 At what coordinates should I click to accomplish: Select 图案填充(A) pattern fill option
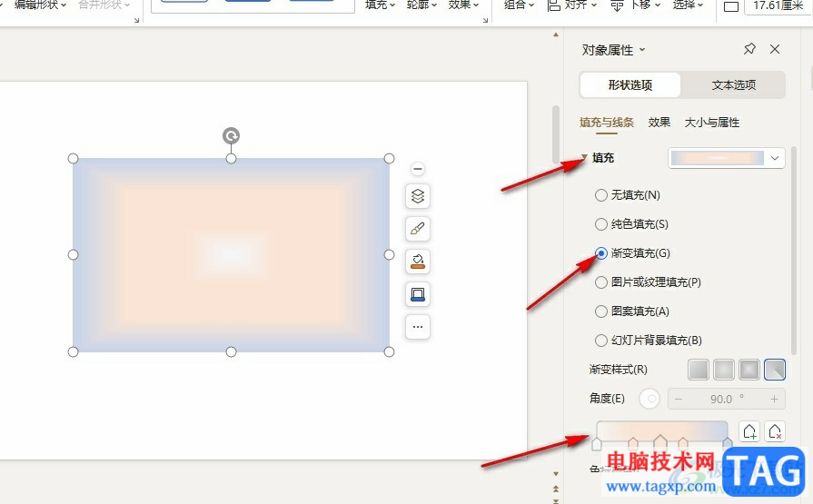[632, 311]
